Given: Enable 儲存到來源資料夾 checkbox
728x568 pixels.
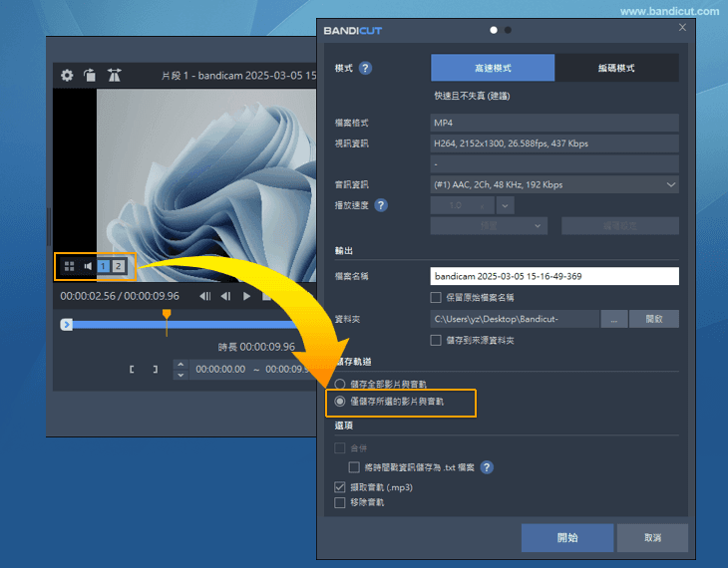Looking at the screenshot, I should click(x=436, y=340).
